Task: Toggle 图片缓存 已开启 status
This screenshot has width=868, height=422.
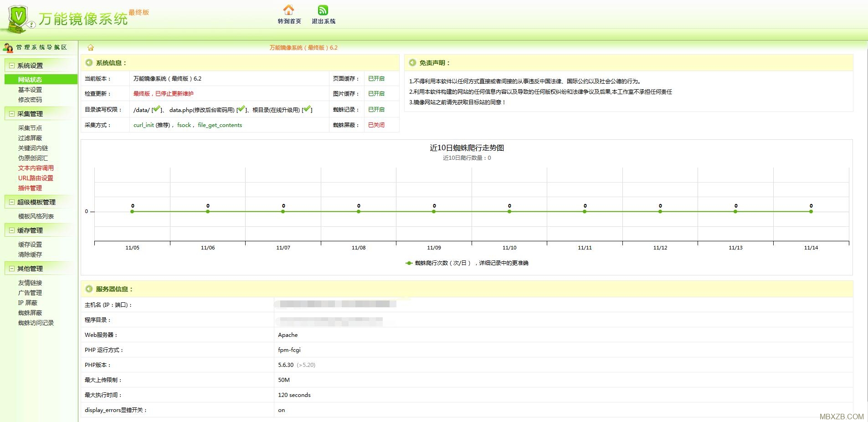Action: click(x=375, y=94)
